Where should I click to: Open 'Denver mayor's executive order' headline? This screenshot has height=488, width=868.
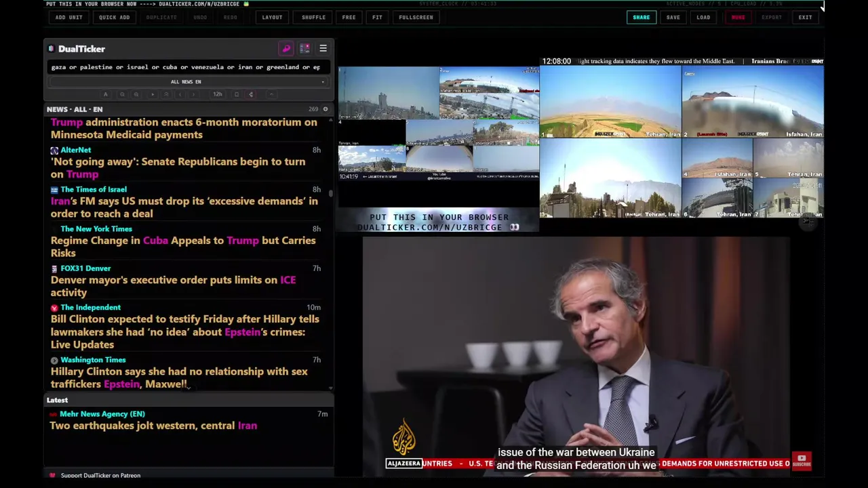(x=173, y=286)
